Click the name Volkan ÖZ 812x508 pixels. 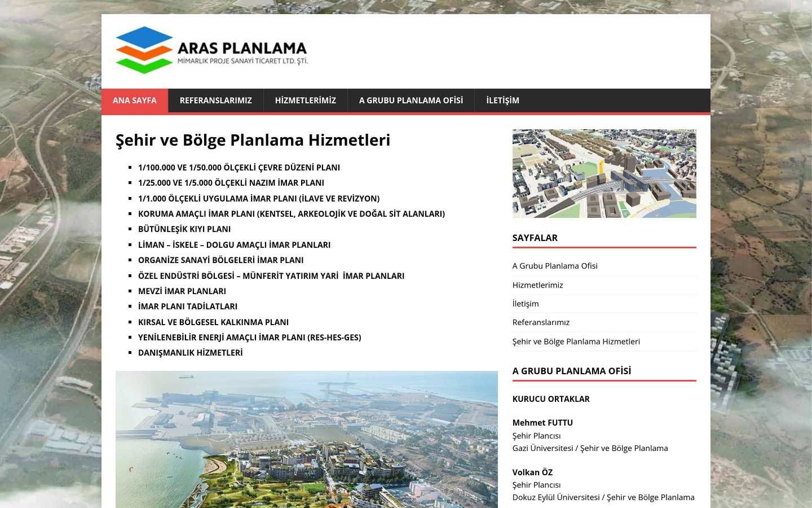pos(532,472)
